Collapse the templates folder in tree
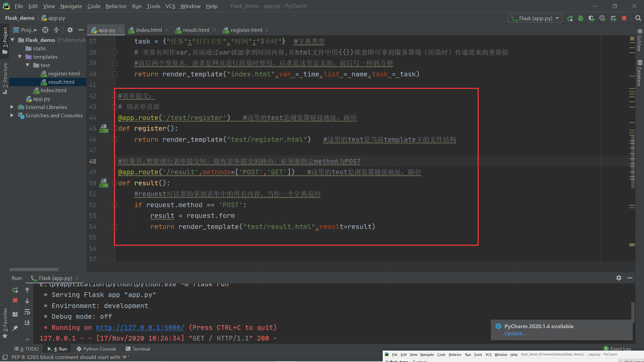This screenshot has width=644, height=362. 20,57
